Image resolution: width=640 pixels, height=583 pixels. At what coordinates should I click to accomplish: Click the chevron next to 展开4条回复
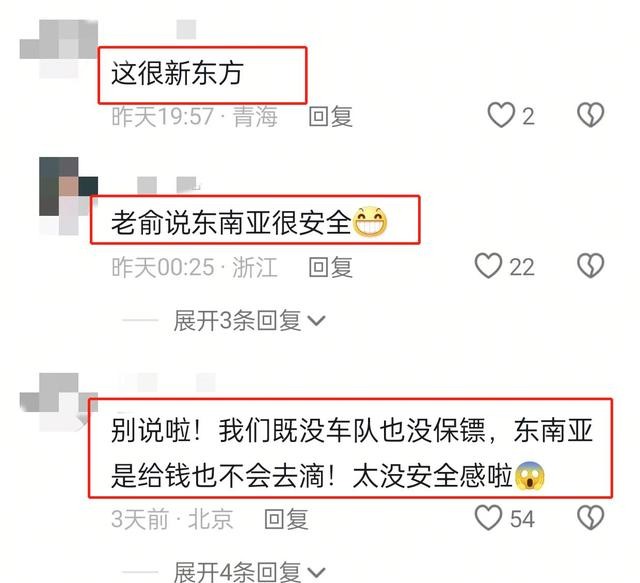(316, 572)
